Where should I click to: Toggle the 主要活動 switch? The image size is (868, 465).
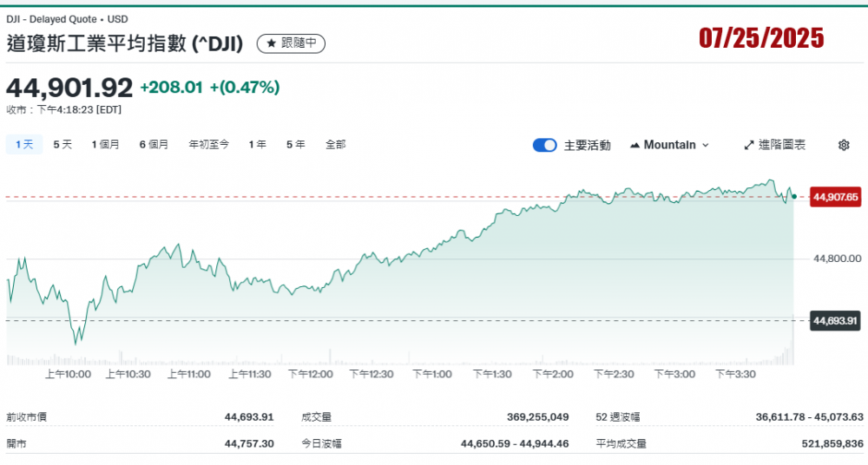click(x=544, y=145)
